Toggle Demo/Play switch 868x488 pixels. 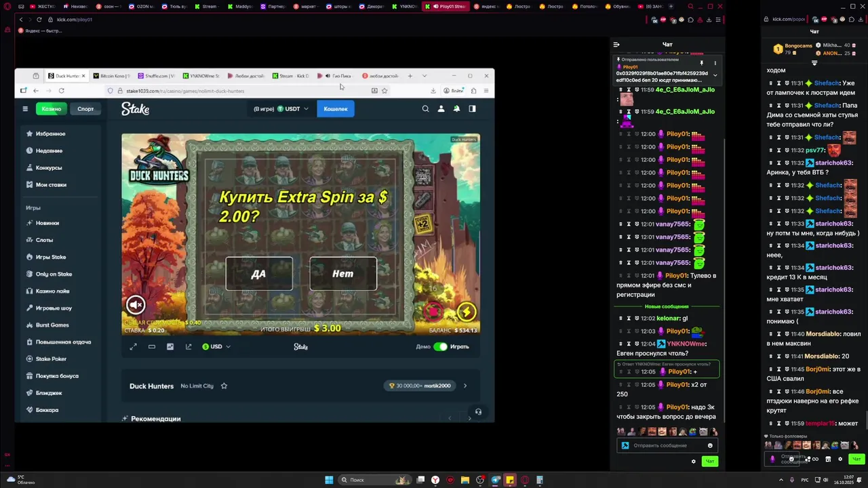[441, 346]
